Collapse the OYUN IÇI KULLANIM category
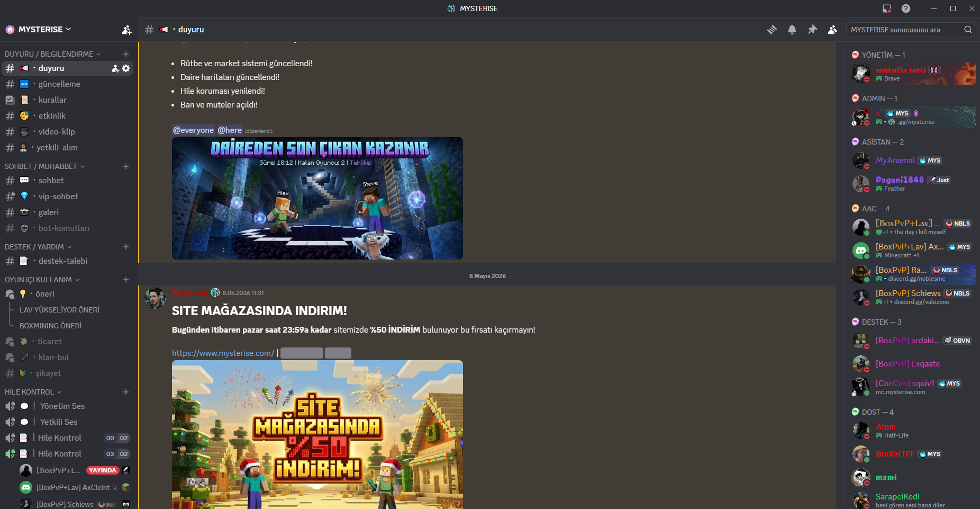The height and width of the screenshot is (509, 980). (42, 280)
